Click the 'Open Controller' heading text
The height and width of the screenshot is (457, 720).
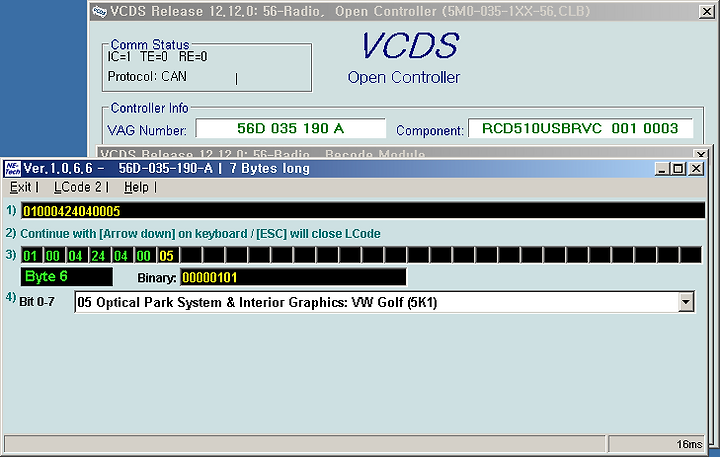(x=404, y=77)
